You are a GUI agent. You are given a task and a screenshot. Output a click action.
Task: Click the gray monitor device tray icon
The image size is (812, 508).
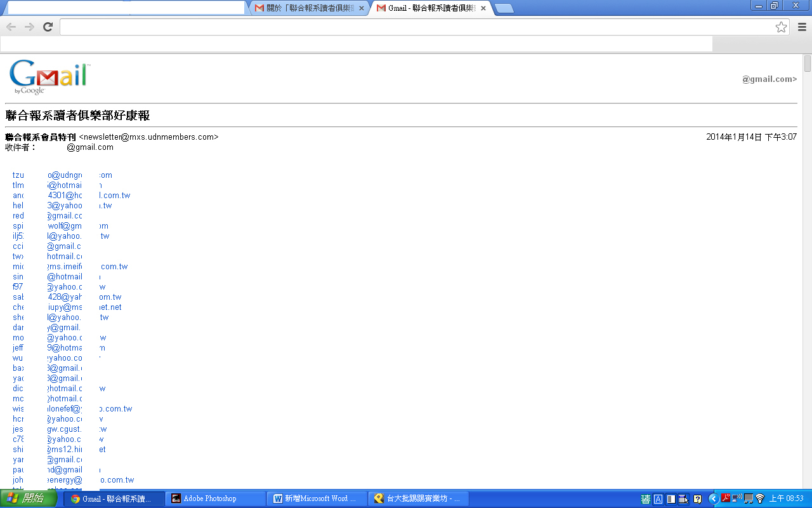point(749,498)
